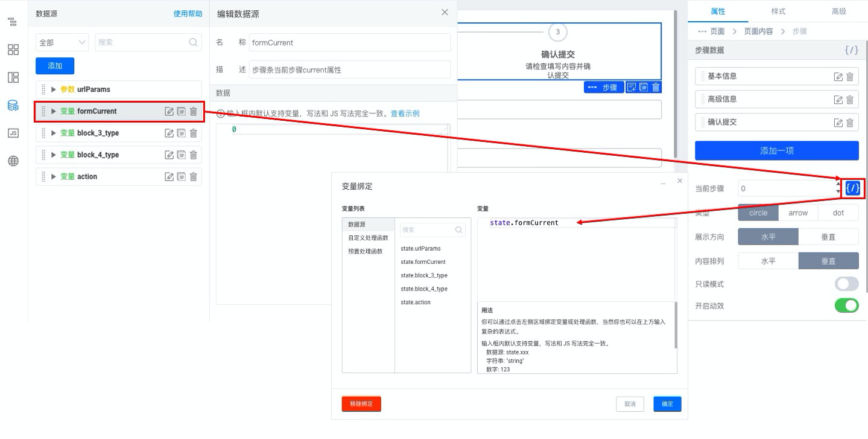The width and height of the screenshot is (868, 439).
Task: Open the data source panel icon in sidebar
Action: pos(13,106)
